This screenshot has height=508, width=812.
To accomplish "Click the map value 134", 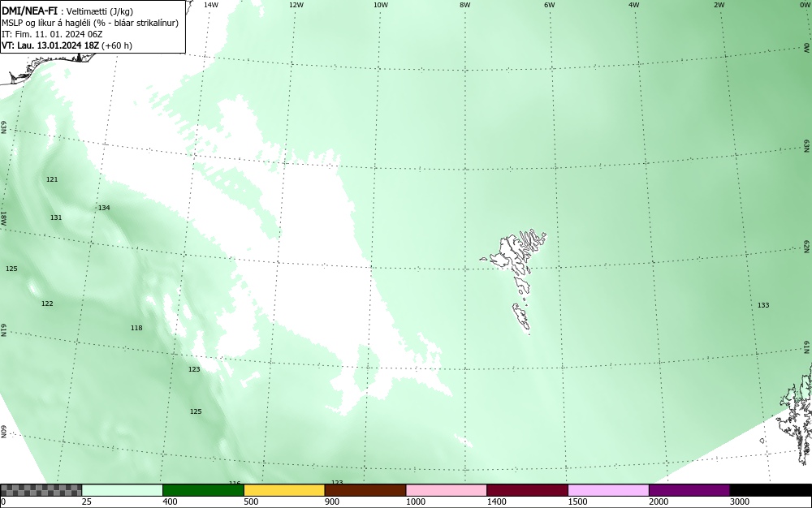I will pos(104,208).
